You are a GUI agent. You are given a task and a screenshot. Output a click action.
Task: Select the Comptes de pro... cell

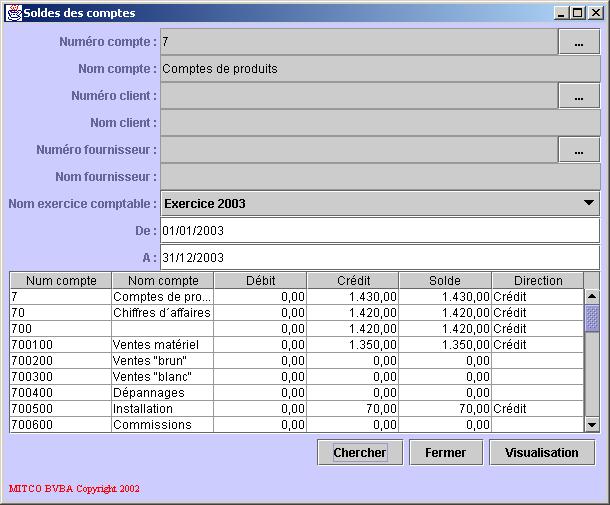click(x=163, y=297)
